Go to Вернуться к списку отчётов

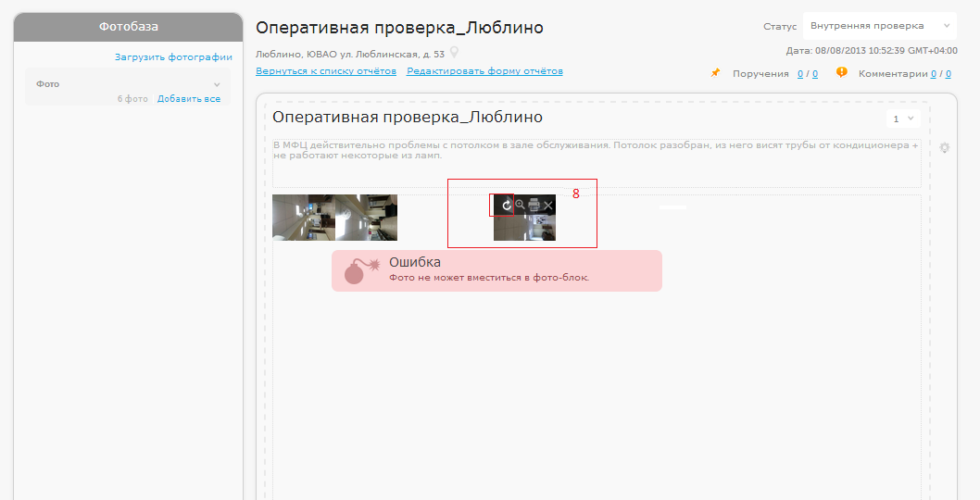(326, 71)
